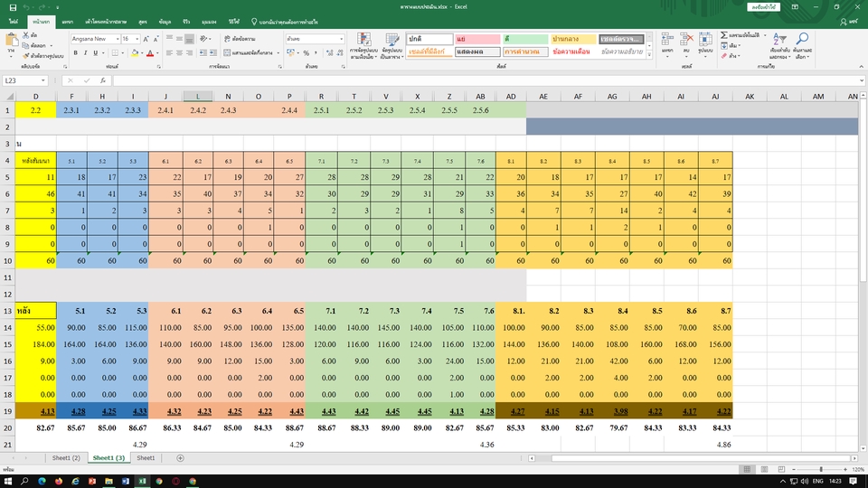Open the ข้อมูล (Data) ribbon tab

coord(165,22)
